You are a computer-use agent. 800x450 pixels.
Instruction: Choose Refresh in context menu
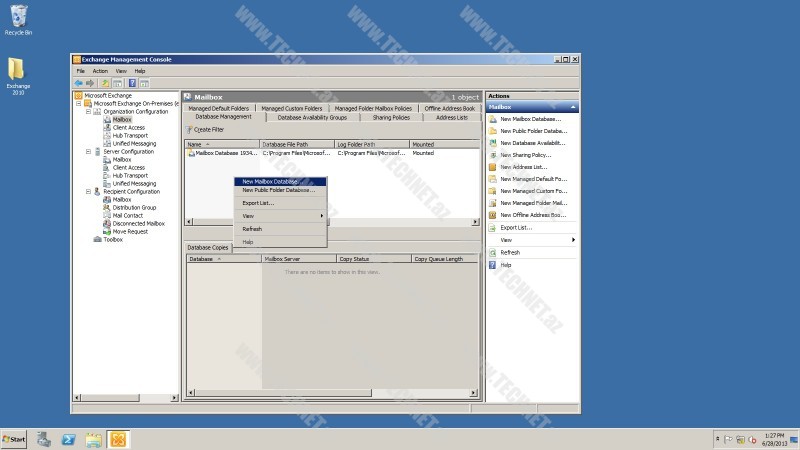pyautogui.click(x=280, y=229)
